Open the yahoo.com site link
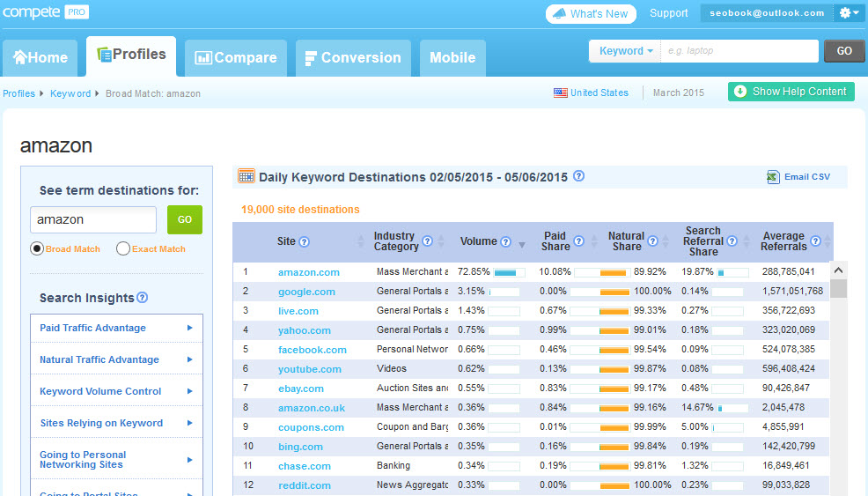 pos(305,330)
